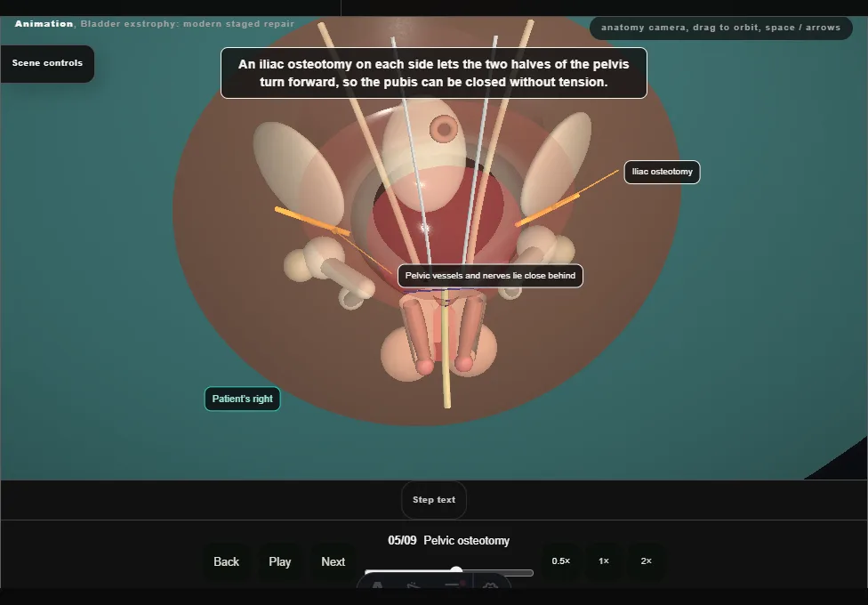Click the anatomy camera hint pill
Screen dimensions: 868x605
pyautogui.click(x=720, y=28)
